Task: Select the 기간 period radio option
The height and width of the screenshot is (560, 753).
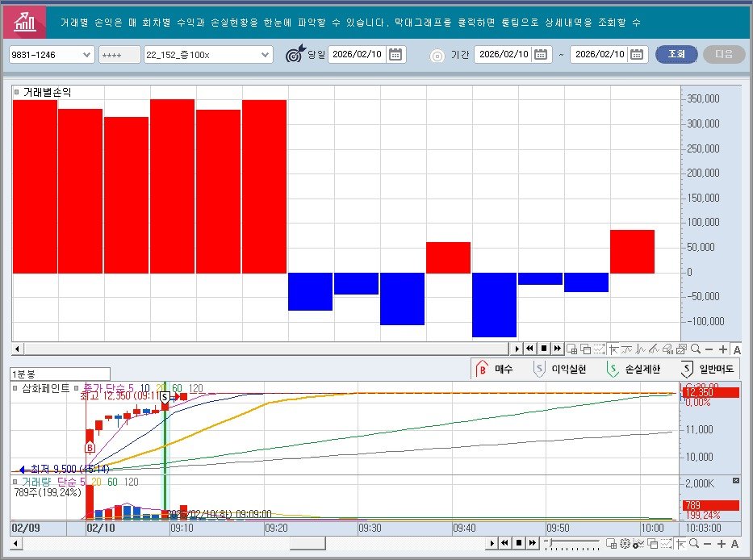Action: tap(437, 56)
